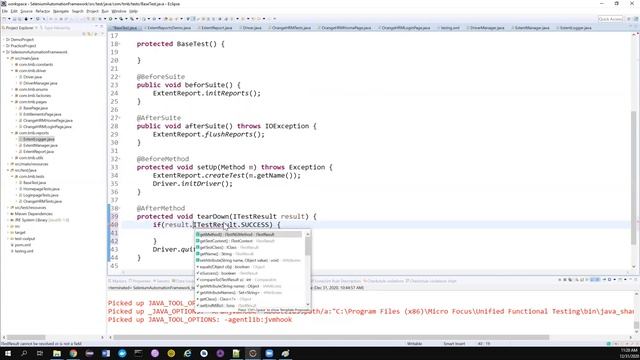The width and height of the screenshot is (640, 360).
Task: Choose getTestContext() from content assist popup
Action: [x=249, y=241]
